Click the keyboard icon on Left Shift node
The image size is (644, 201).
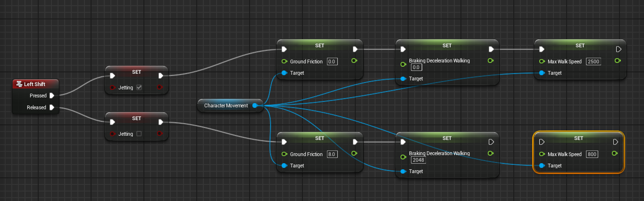pyautogui.click(x=19, y=84)
